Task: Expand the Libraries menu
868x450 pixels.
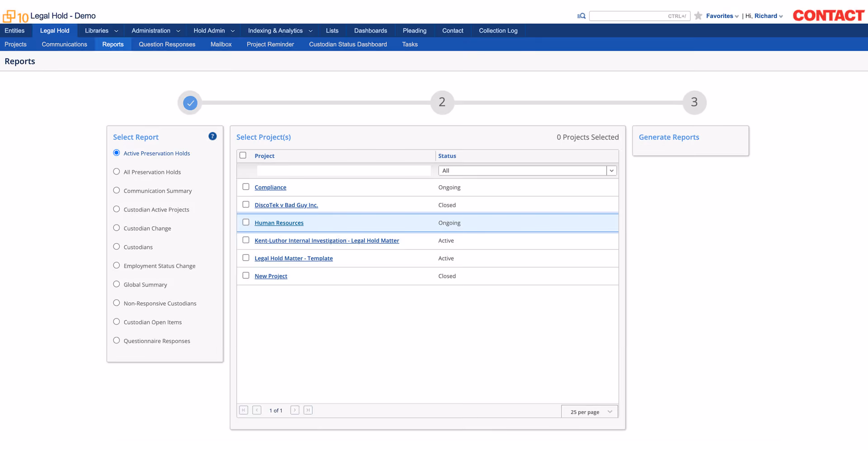Action: pyautogui.click(x=101, y=31)
